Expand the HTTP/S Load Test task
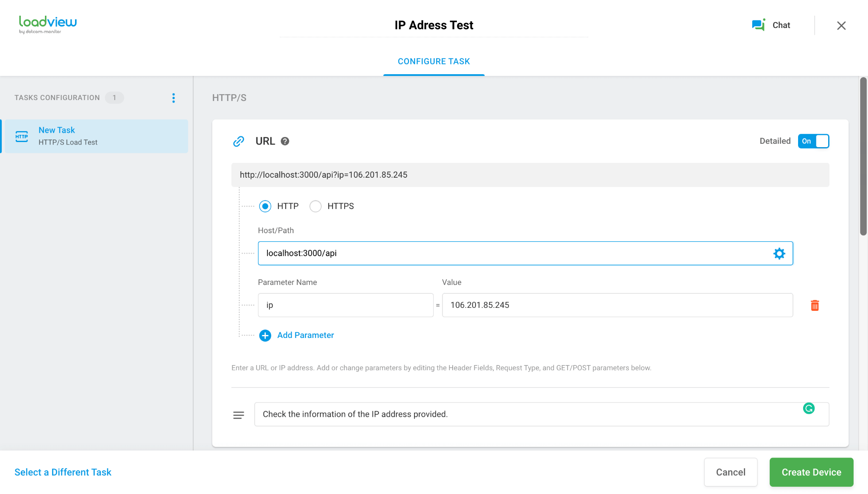Screen dimensions: 868x494 (x=95, y=136)
